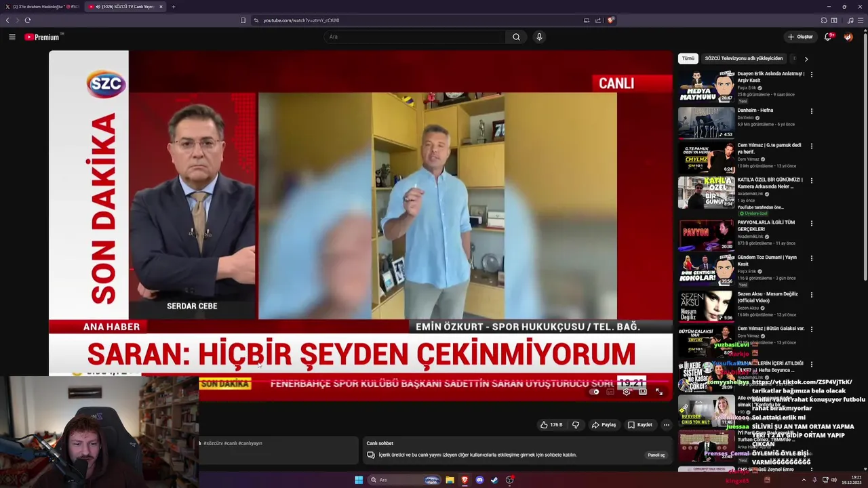Open File Explorer from taskbar

[x=450, y=480]
